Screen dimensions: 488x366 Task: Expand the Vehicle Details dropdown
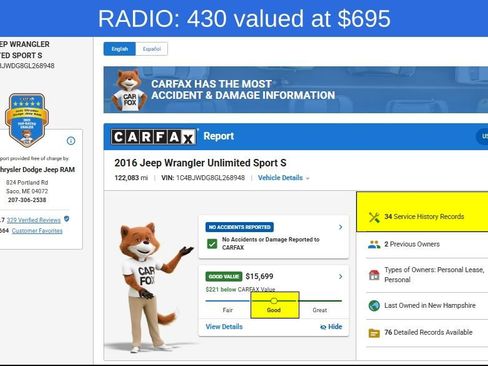pyautogui.click(x=284, y=178)
